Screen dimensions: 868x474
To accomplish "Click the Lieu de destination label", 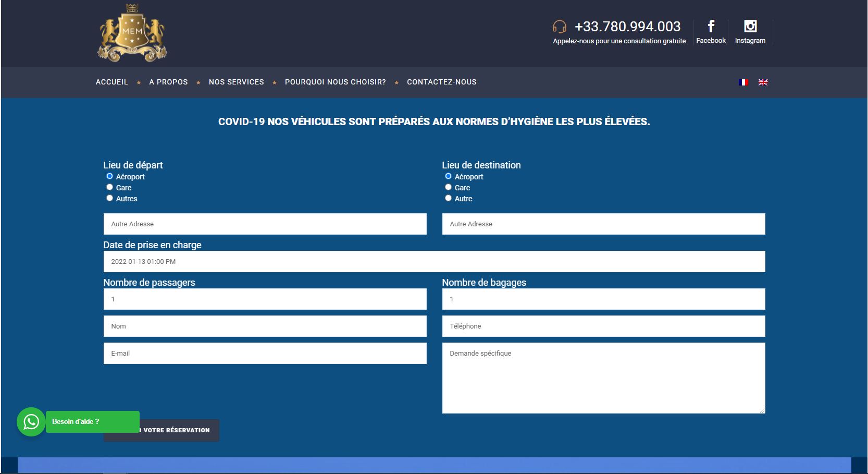I will pyautogui.click(x=481, y=165).
